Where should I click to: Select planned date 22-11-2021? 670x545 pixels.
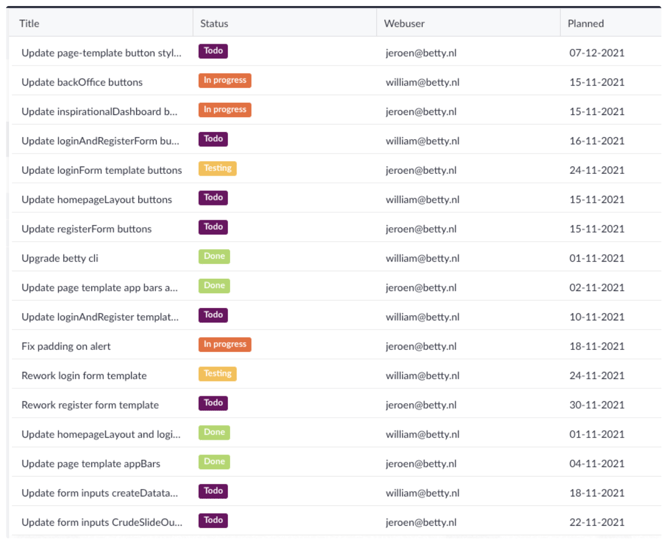tap(597, 522)
